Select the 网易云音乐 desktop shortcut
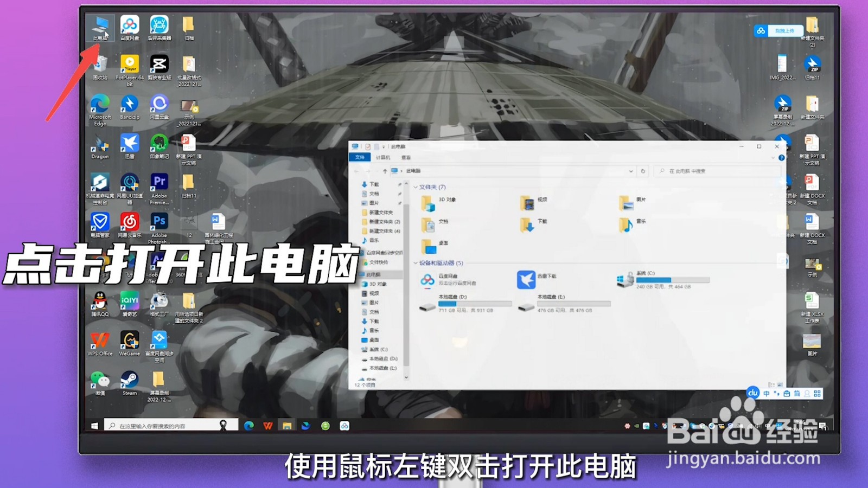 (130, 226)
